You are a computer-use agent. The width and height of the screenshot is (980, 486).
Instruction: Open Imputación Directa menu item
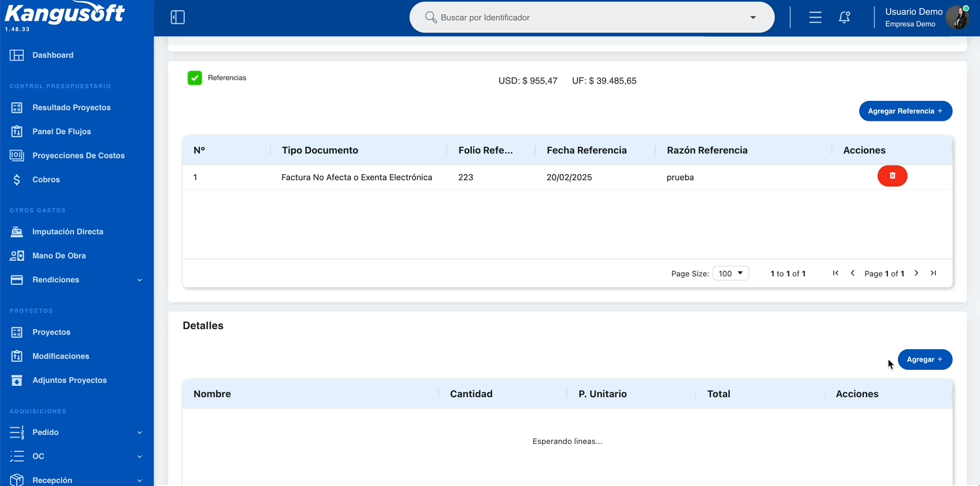coord(67,232)
